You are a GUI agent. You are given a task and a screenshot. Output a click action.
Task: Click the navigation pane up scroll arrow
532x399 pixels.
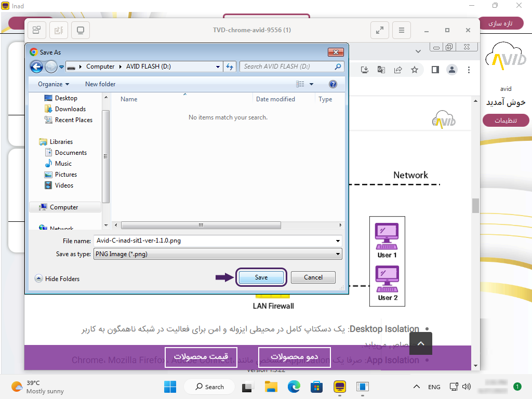point(106,97)
